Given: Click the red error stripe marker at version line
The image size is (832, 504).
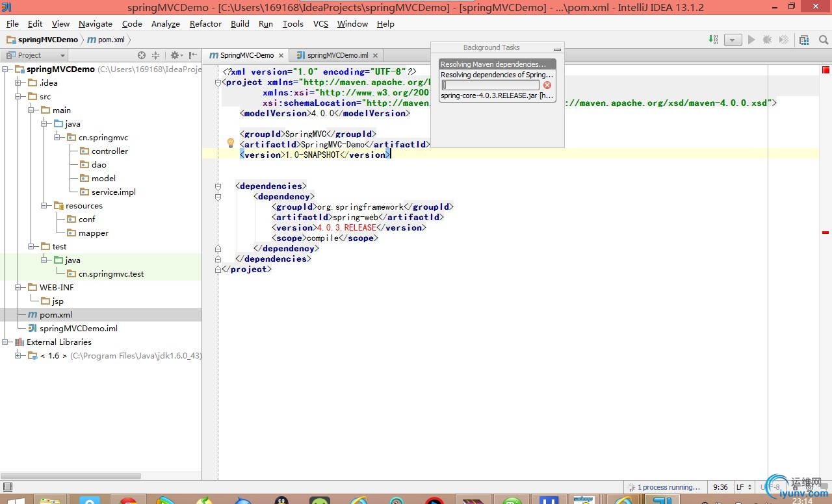Looking at the screenshot, I should (x=825, y=232).
